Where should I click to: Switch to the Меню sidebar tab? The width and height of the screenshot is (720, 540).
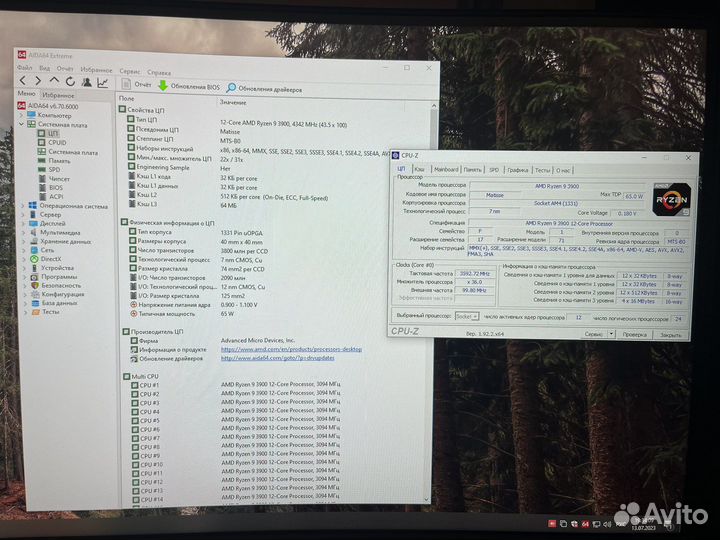(26, 94)
